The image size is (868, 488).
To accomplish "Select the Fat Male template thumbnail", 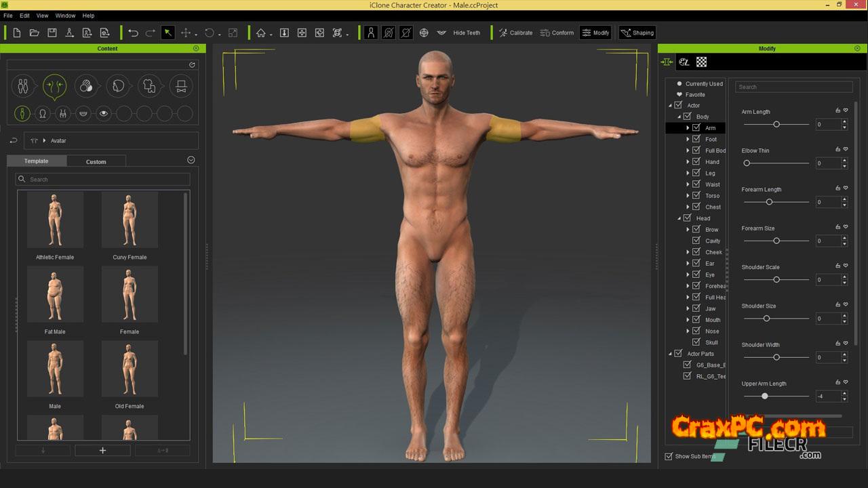I will [55, 295].
